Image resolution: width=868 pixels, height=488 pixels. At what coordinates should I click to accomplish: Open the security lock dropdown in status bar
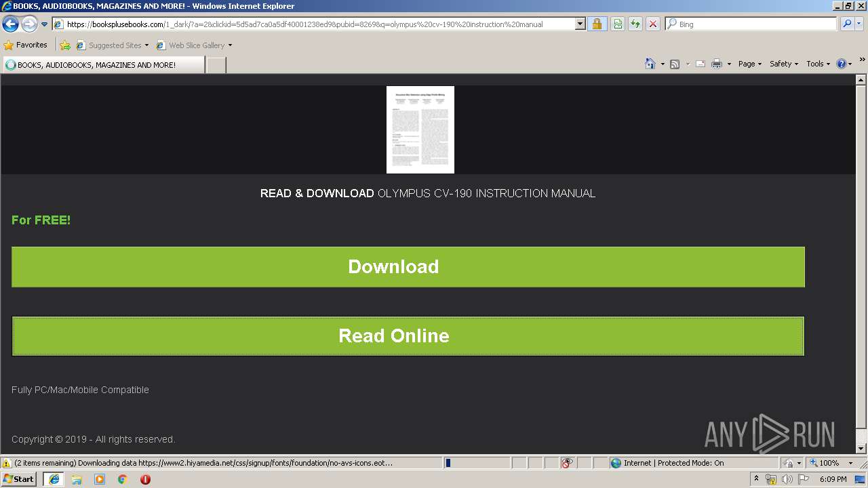[x=792, y=463]
